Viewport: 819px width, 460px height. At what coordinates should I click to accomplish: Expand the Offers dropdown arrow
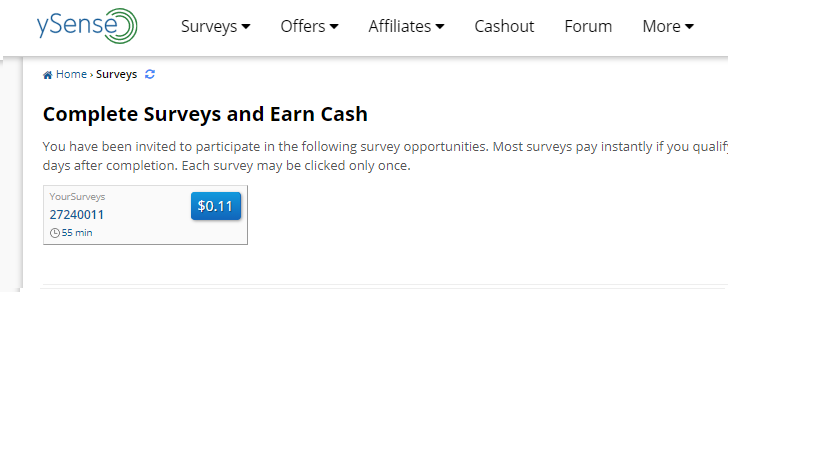coord(334,26)
